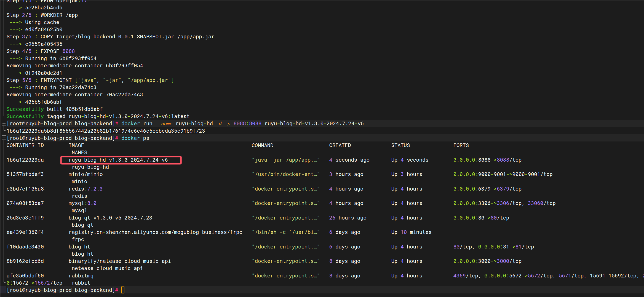Select container ID 8b9162efcd6d
644x297 pixels.
(x=25, y=261)
